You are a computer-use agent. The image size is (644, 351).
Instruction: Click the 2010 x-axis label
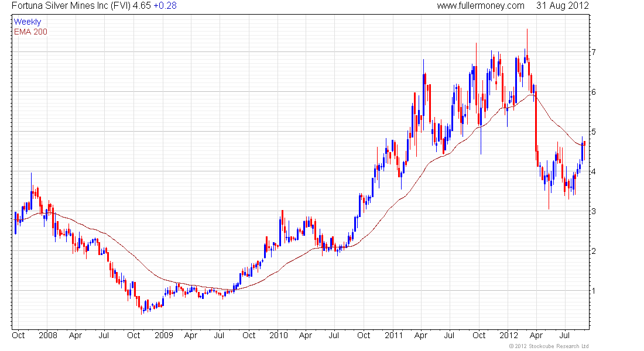tap(279, 335)
